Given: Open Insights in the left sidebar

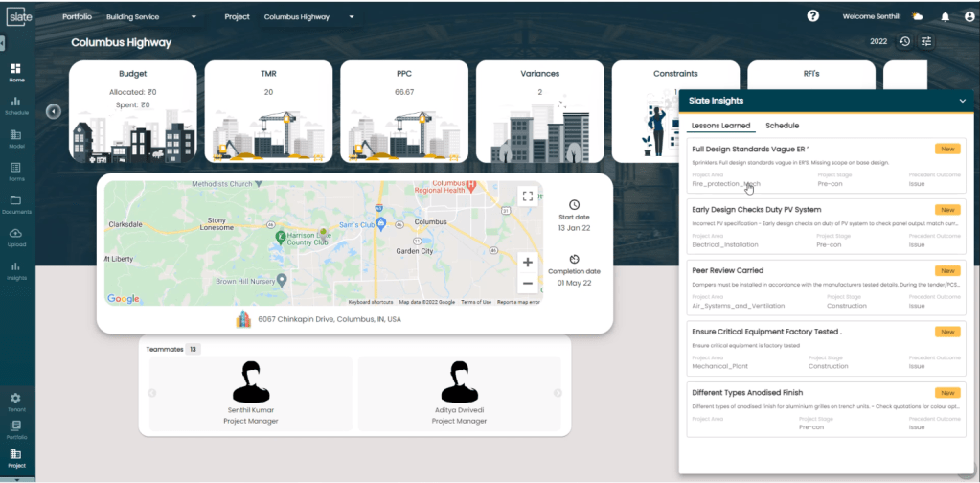Looking at the screenshot, I should click(16, 269).
